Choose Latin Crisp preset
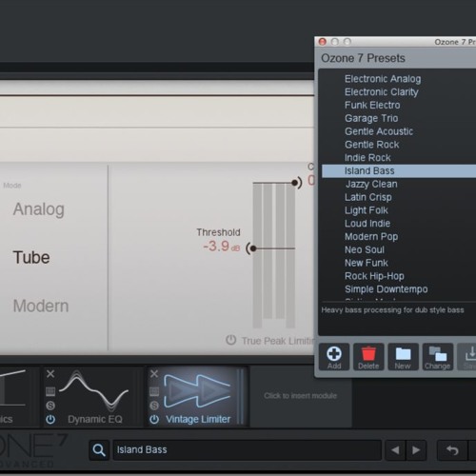The height and width of the screenshot is (476, 476). [x=368, y=197]
